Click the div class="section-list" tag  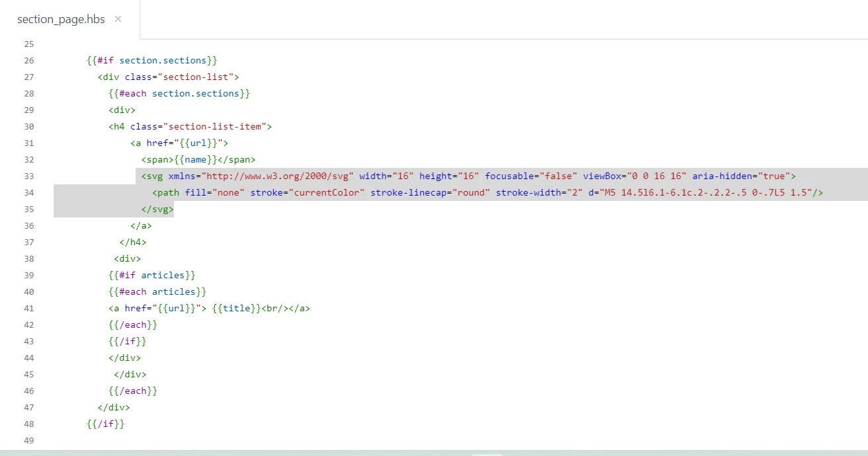coord(168,77)
